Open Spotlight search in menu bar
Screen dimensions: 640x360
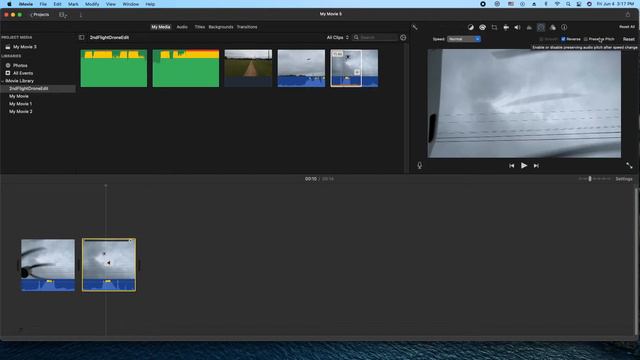[568, 4]
